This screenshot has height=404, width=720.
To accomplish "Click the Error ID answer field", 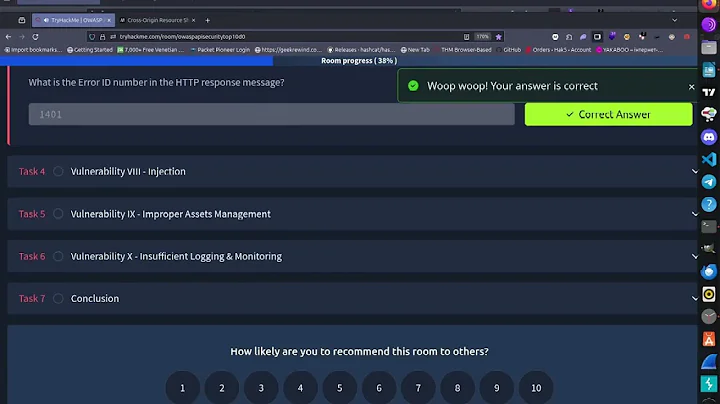I will click(271, 114).
